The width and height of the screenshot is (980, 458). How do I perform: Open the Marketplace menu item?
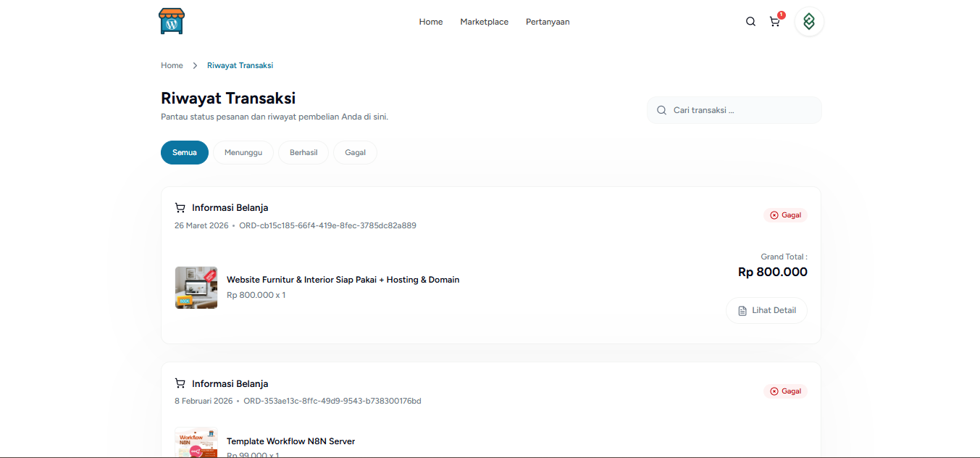[x=484, y=22]
